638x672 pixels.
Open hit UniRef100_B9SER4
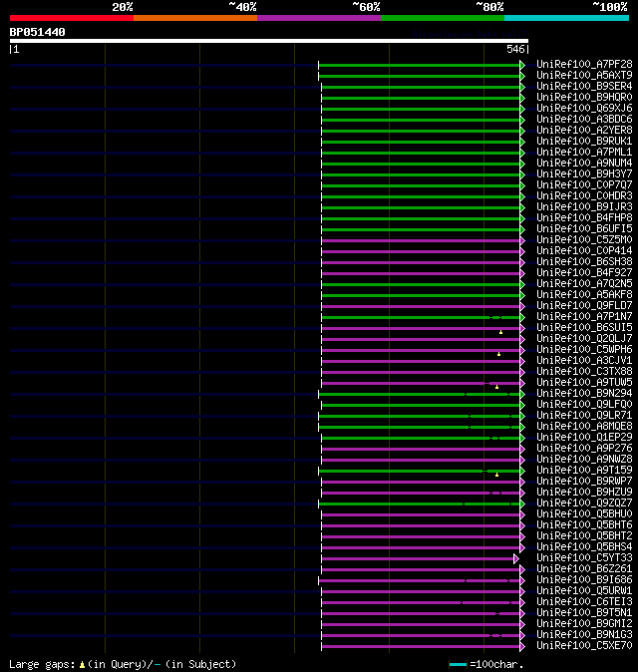pos(584,86)
